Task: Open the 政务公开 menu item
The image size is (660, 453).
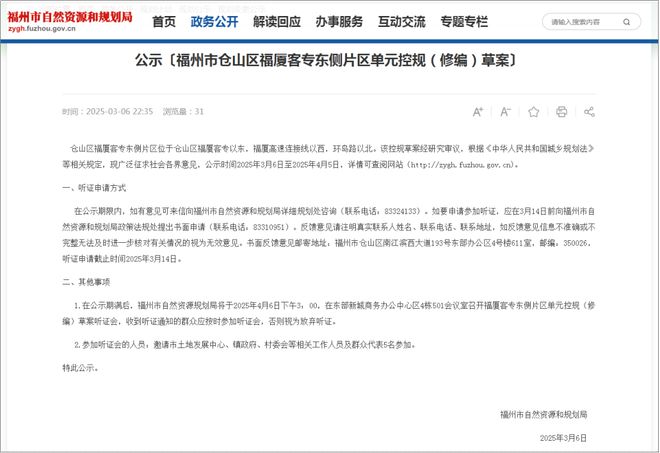Action: click(214, 21)
